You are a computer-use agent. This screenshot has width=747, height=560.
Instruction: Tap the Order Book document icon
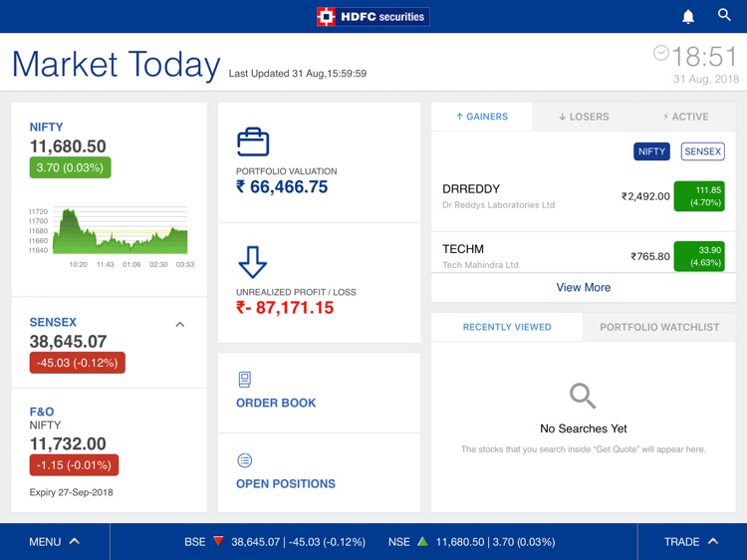click(x=244, y=380)
